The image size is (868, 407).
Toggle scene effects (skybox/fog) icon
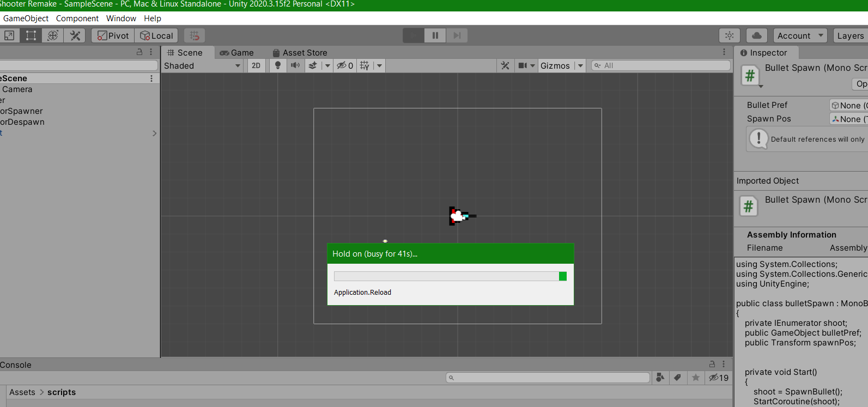(313, 65)
